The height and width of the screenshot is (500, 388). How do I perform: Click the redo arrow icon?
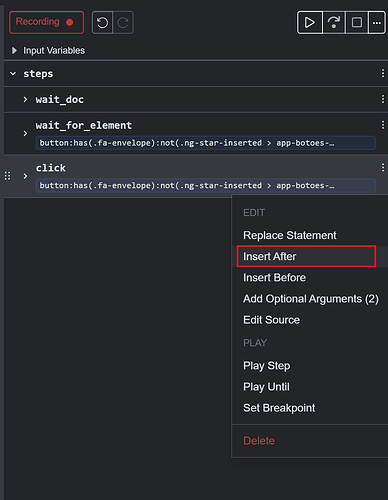[x=123, y=23]
